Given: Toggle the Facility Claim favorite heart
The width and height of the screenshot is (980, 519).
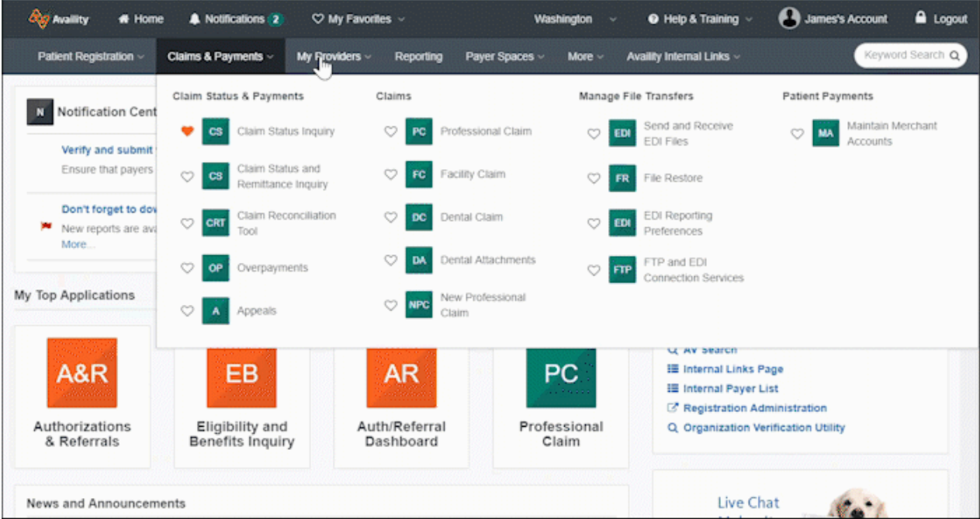Looking at the screenshot, I should pyautogui.click(x=391, y=175).
